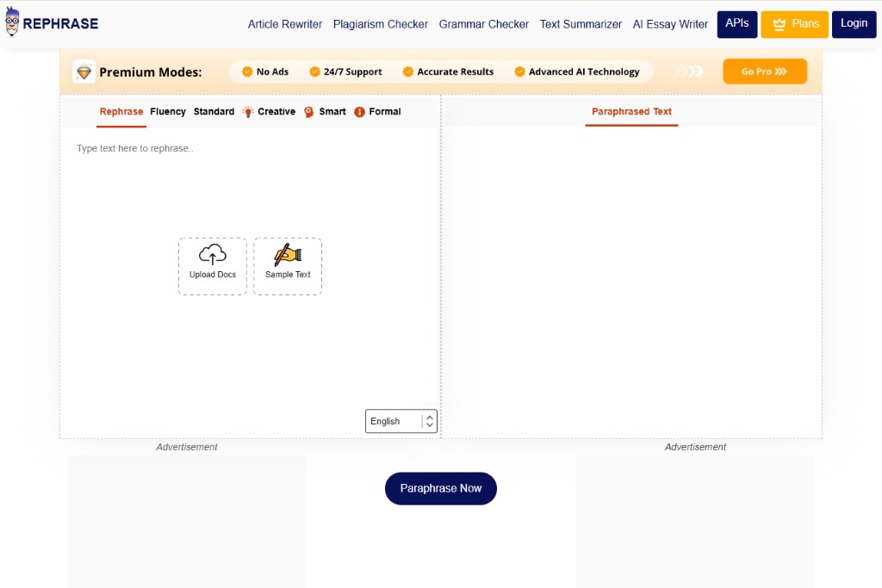882x588 pixels.
Task: Open the English language dropdown
Action: [x=401, y=421]
